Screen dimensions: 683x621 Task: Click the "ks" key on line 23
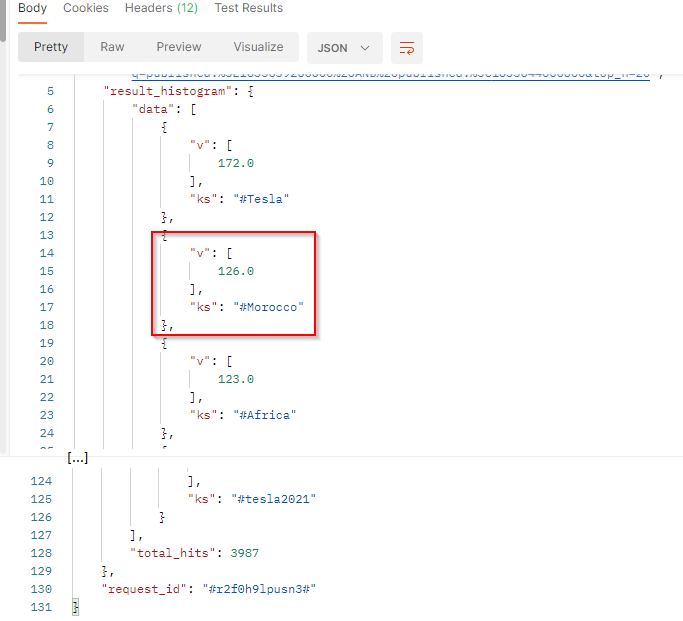203,415
